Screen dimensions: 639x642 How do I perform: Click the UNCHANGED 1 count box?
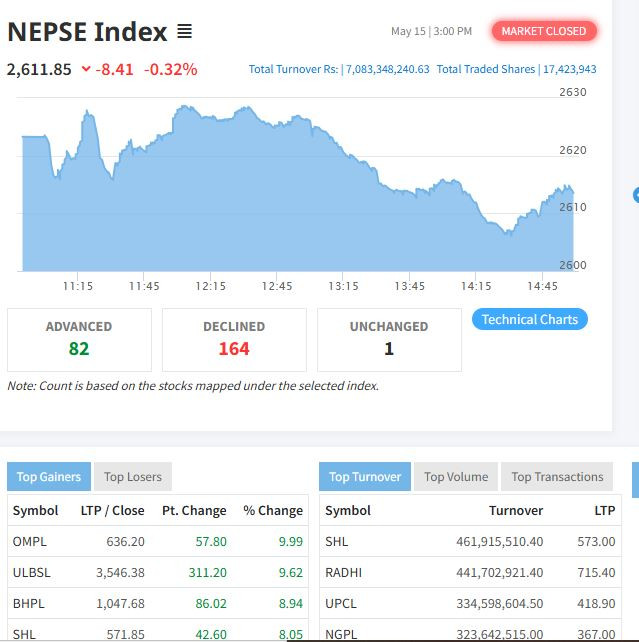click(x=389, y=339)
